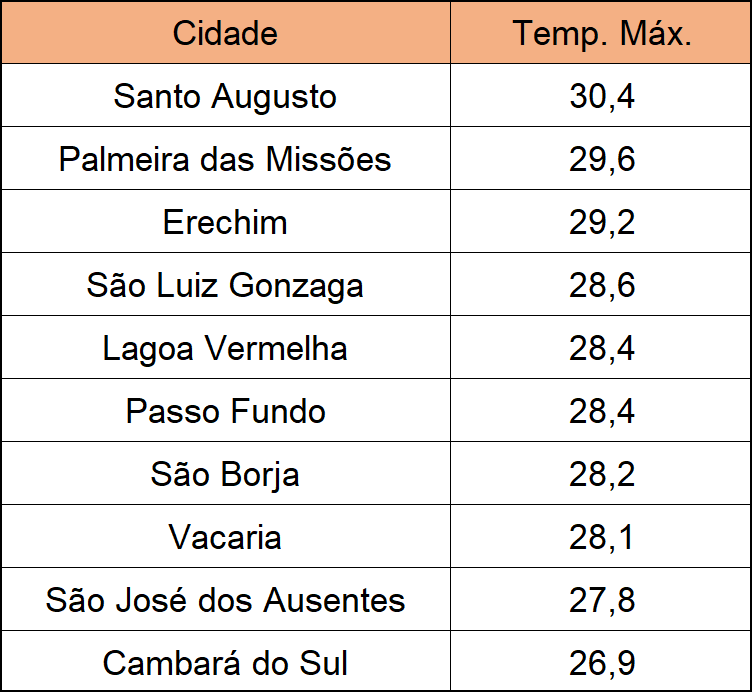The height and width of the screenshot is (692, 752).
Task: Select the São José dos Ausentes cell
Action: tap(225, 599)
